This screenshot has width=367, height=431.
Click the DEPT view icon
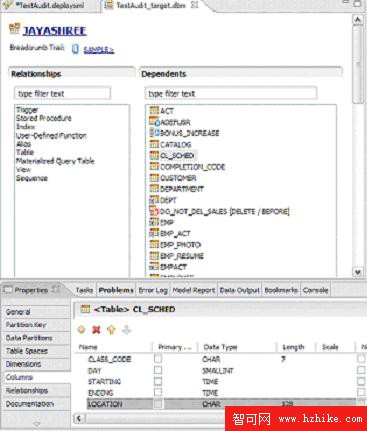154,200
